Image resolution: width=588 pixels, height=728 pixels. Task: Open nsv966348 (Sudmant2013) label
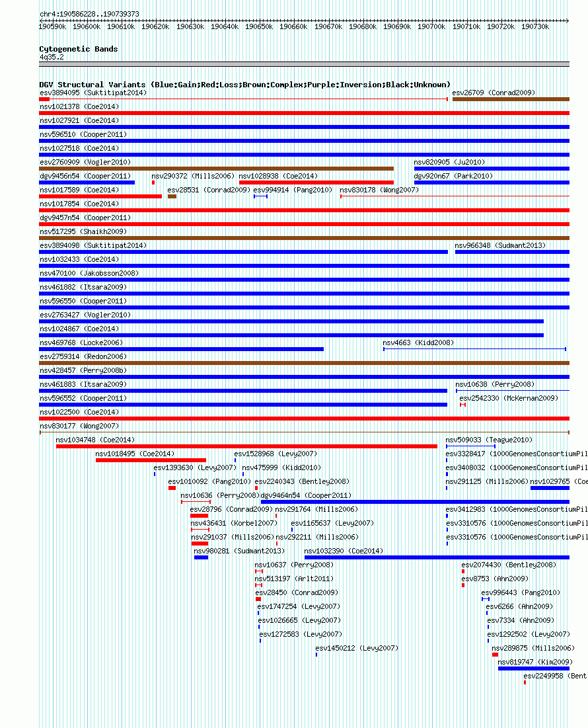500,246
